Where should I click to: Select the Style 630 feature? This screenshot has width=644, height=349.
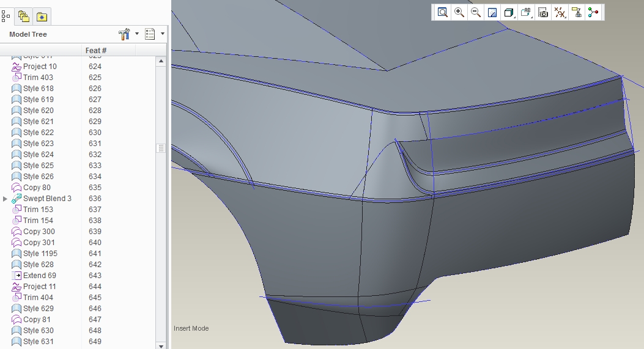pyautogui.click(x=38, y=331)
